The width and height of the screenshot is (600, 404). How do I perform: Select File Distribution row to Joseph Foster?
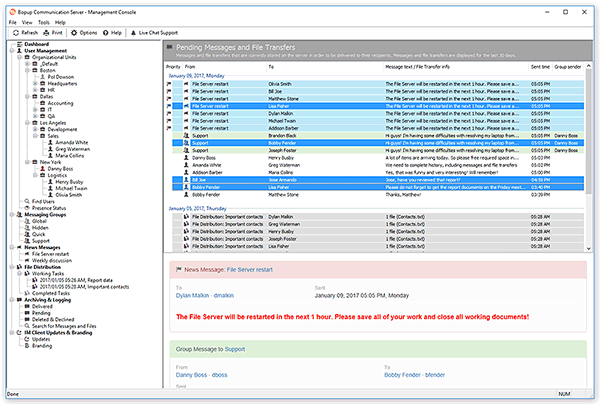(x=375, y=239)
